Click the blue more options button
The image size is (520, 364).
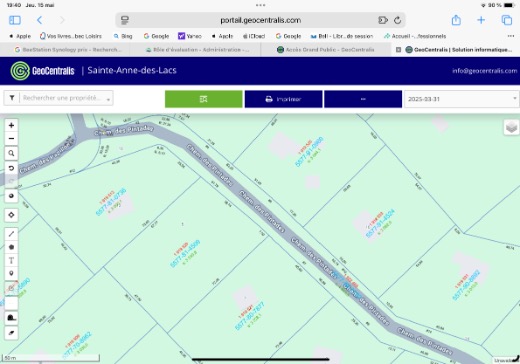click(363, 99)
